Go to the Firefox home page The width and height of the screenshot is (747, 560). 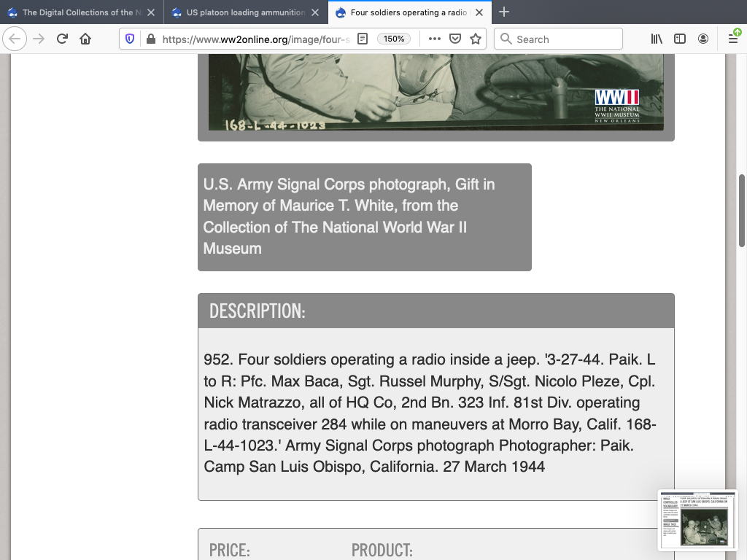point(85,39)
